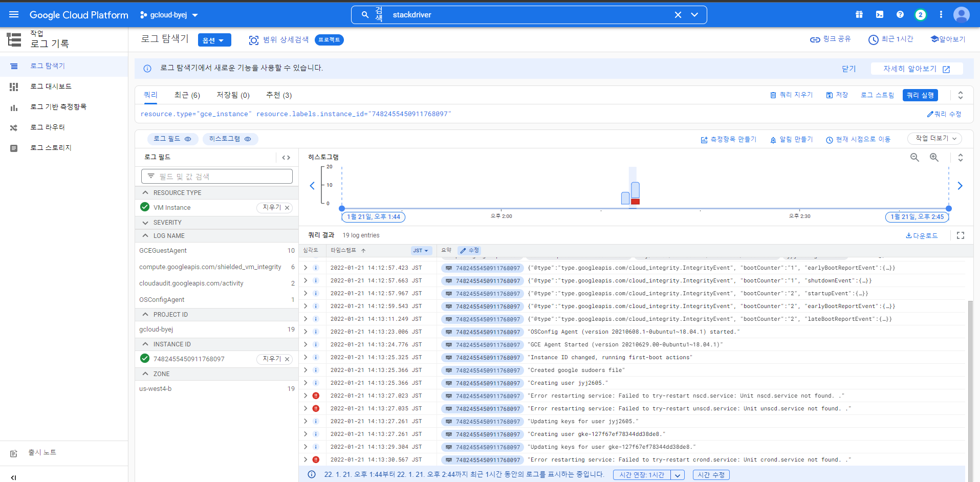This screenshot has height=482, width=980.
Task: Switch to the 쿼리 tab
Action: point(150,95)
